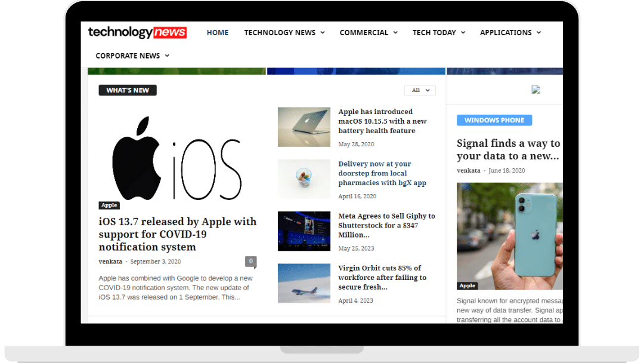Open the Delivery from local pharmacies article
644x363 pixels.
tap(382, 173)
